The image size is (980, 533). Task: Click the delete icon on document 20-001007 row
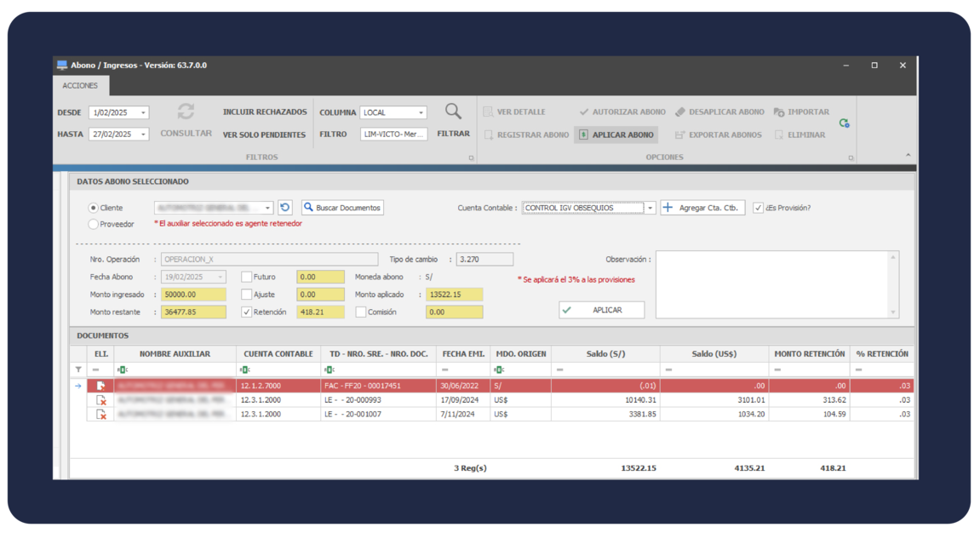point(101,414)
